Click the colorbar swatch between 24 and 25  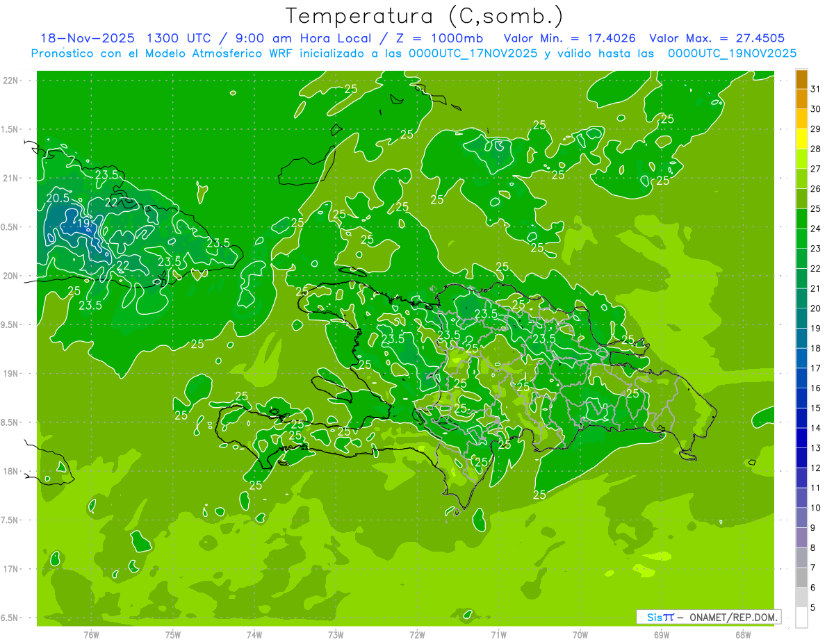point(801,219)
